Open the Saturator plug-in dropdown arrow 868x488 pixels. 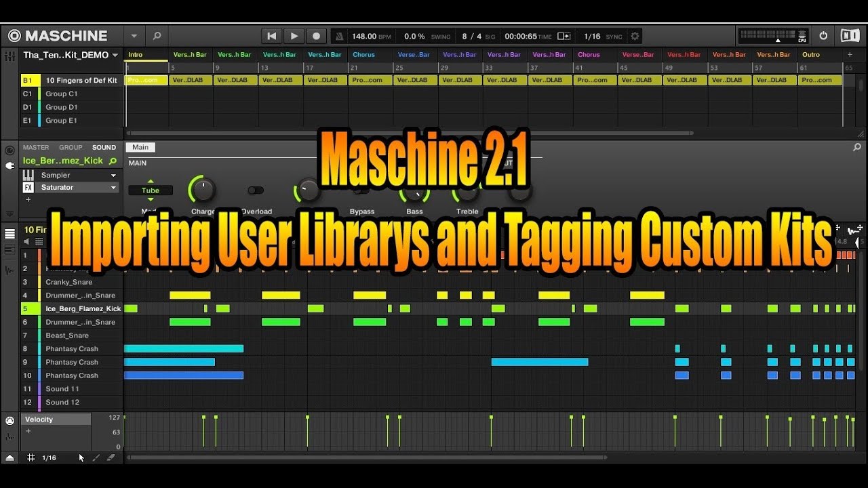113,188
